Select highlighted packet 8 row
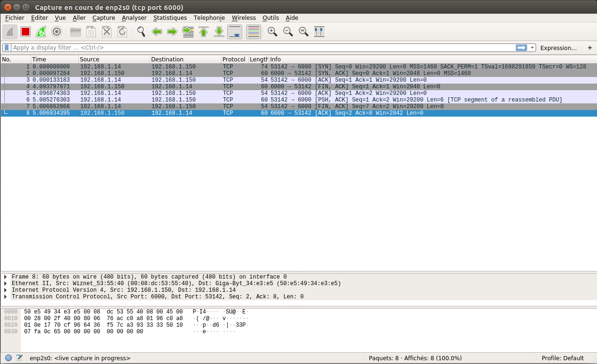This screenshot has width=597, height=364. coord(298,113)
